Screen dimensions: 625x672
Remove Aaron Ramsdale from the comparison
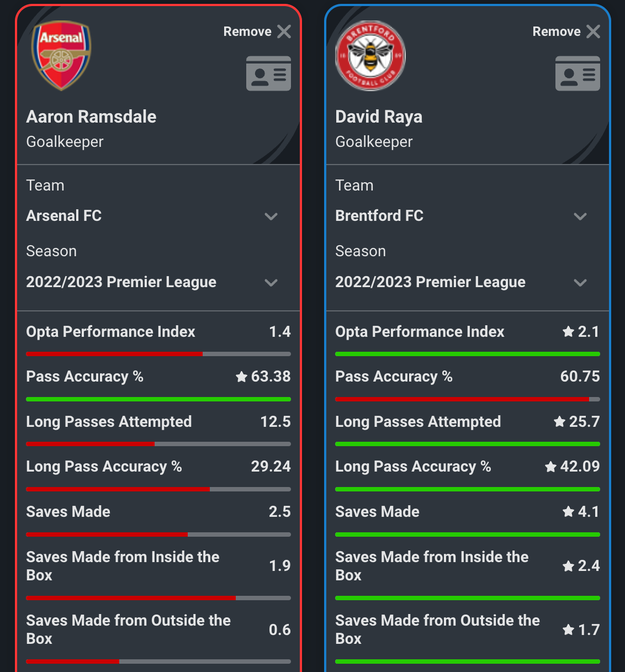coord(257,31)
